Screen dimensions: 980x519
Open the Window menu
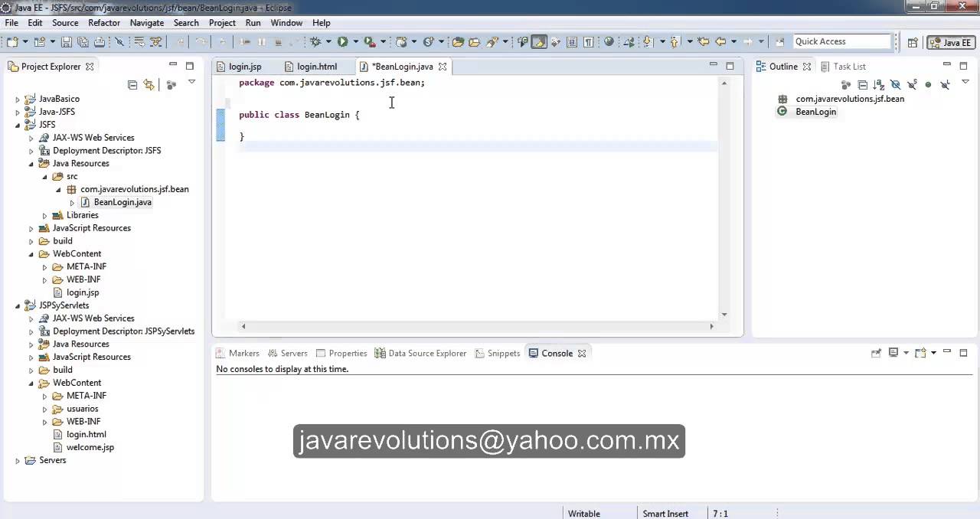tap(286, 23)
